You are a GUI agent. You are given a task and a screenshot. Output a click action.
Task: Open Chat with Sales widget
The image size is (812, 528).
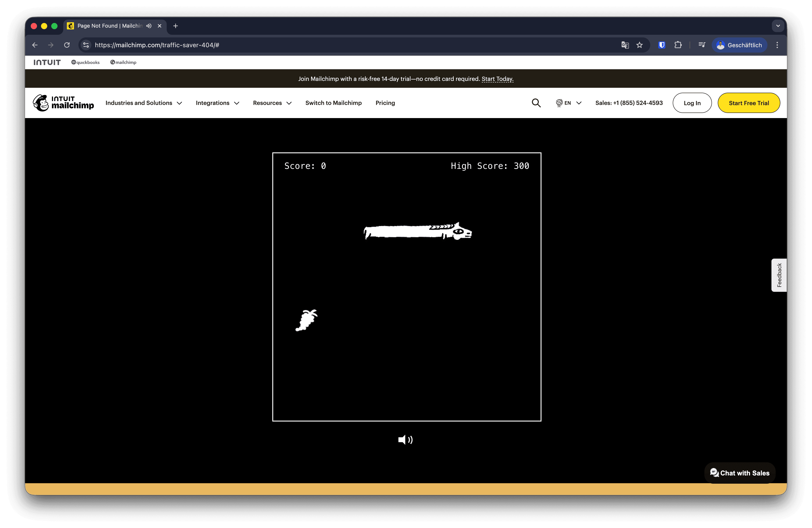740,473
